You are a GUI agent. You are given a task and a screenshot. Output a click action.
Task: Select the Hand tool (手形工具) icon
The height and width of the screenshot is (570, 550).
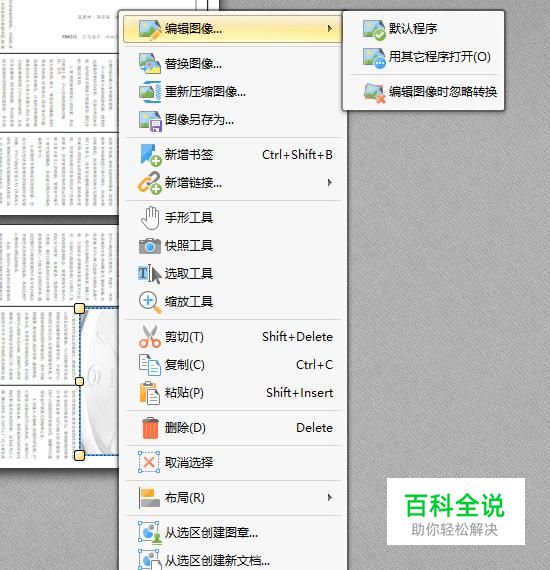coord(150,218)
